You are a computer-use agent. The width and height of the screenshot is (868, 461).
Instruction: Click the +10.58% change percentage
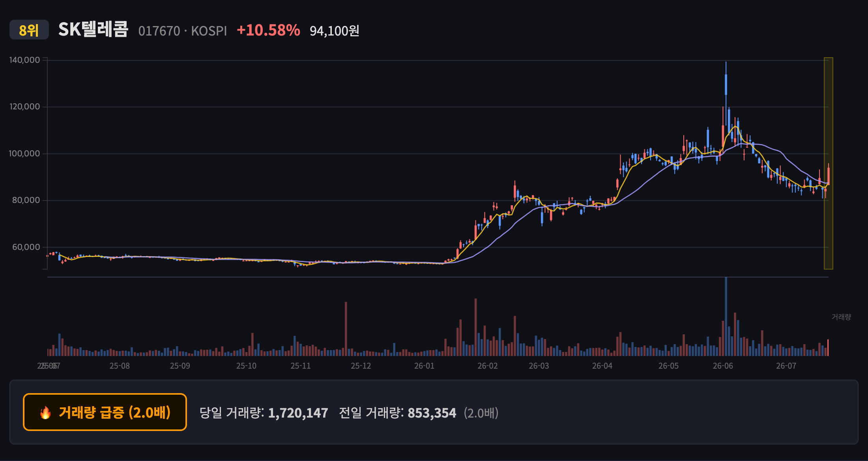tap(268, 30)
